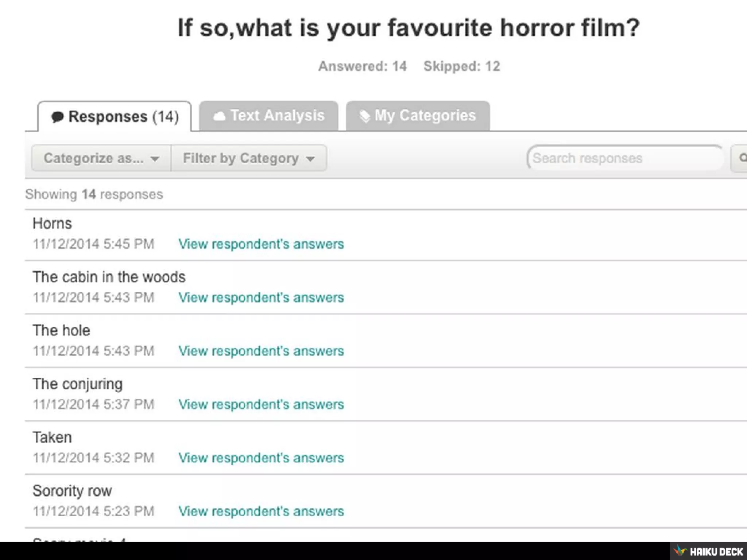Click the Taken response text
Screen dimensions: 747x560
52,437
